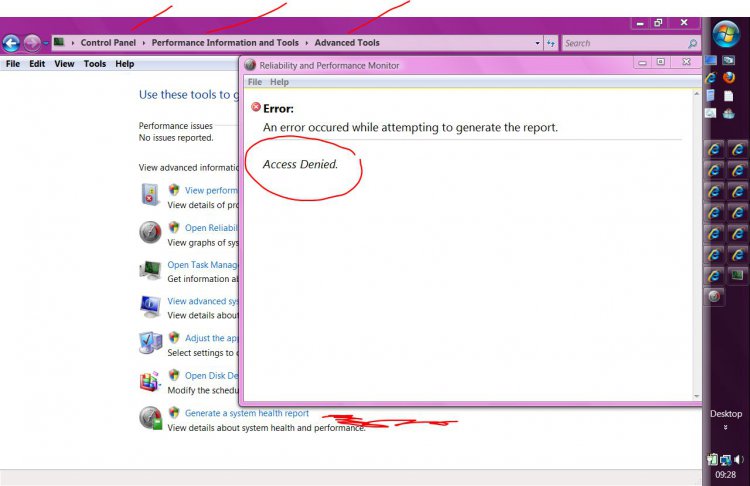Click the View performance details link
750x486 pixels.
click(211, 190)
